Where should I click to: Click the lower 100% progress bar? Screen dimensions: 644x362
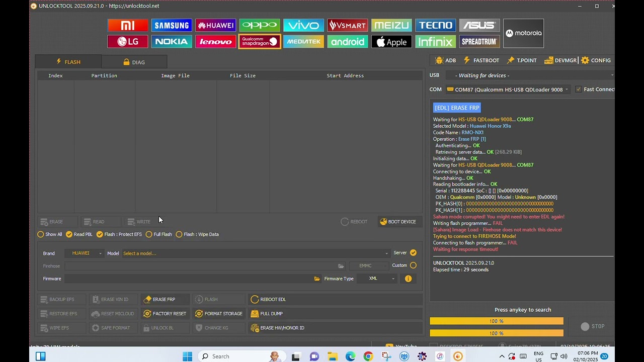point(497,333)
